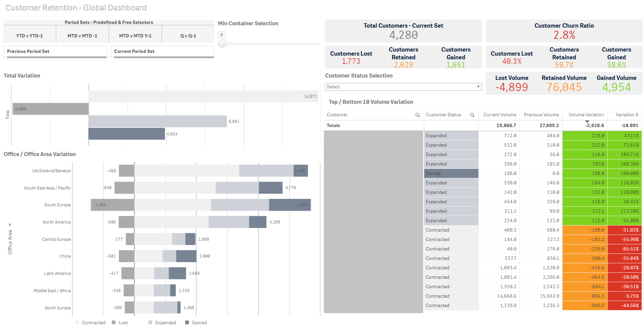Click the Lost legend swatch
This screenshot has width=644, height=332.
pyautogui.click(x=114, y=323)
